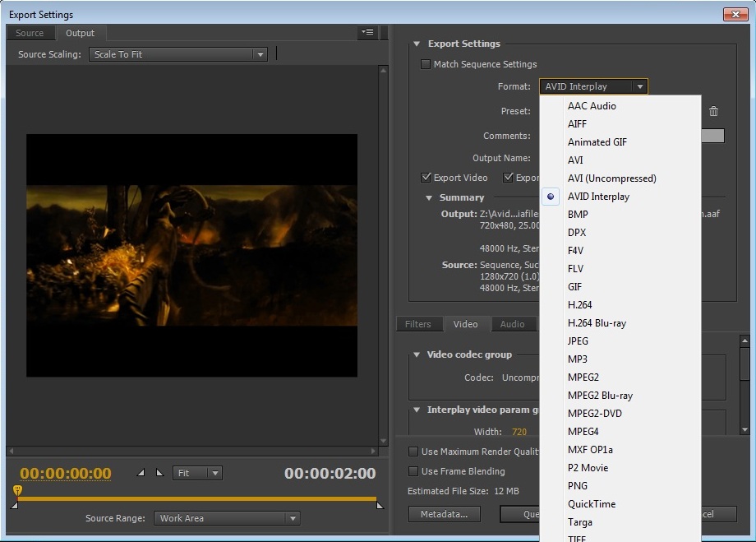
Task: Select QuickTime format
Action: pyautogui.click(x=620, y=504)
